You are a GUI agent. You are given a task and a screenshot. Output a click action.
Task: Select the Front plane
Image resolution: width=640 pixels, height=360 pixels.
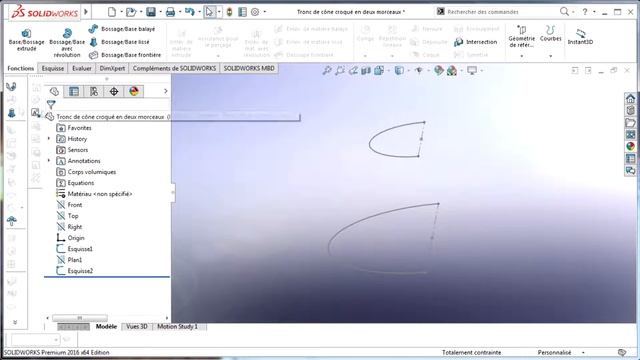coord(75,205)
